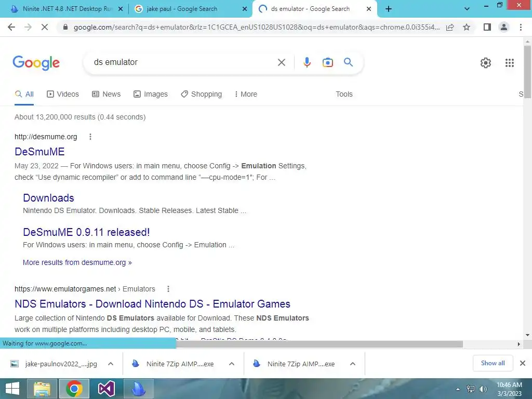Close the downloads bar

(x=523, y=363)
